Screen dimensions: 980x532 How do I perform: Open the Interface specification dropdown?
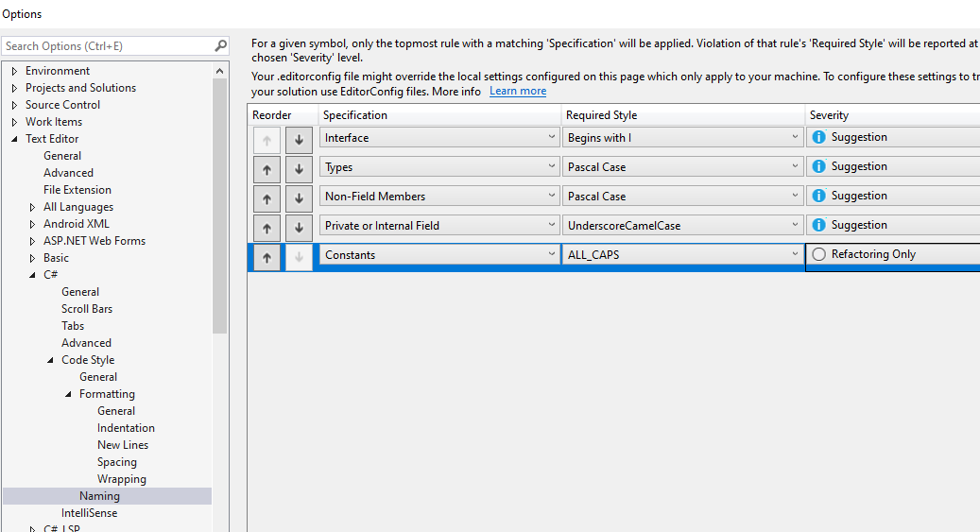tap(439, 138)
